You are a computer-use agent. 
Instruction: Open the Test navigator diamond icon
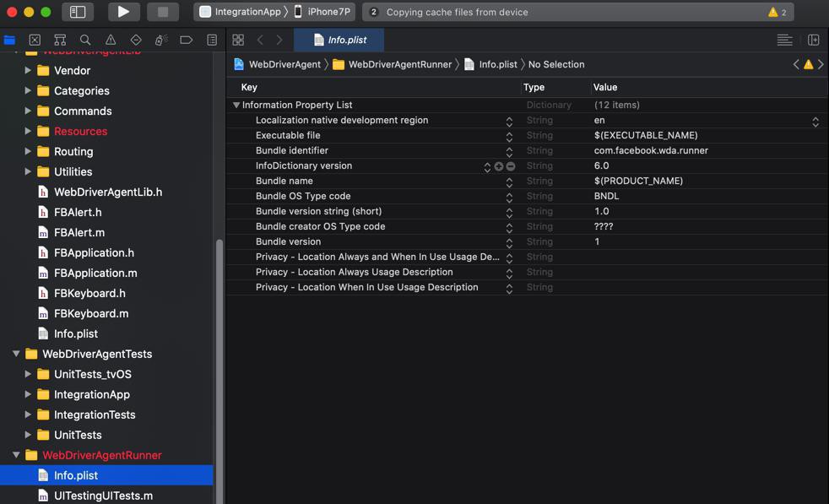pyautogui.click(x=136, y=40)
